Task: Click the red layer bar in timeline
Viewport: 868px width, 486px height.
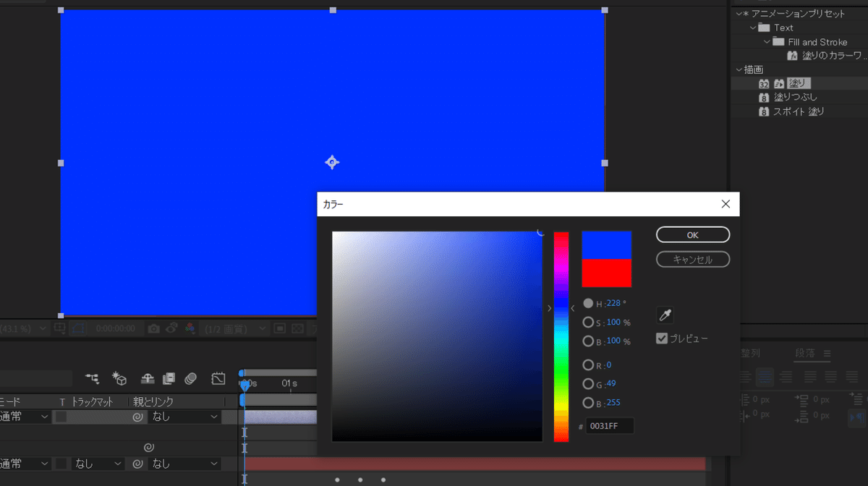Action: click(475, 464)
